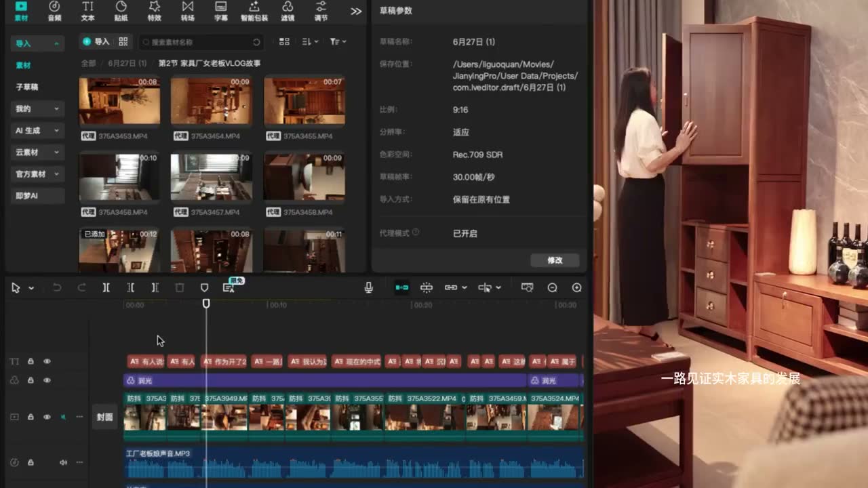Click the QR code icon beside 导入
This screenshot has height=488, width=868.
point(123,42)
